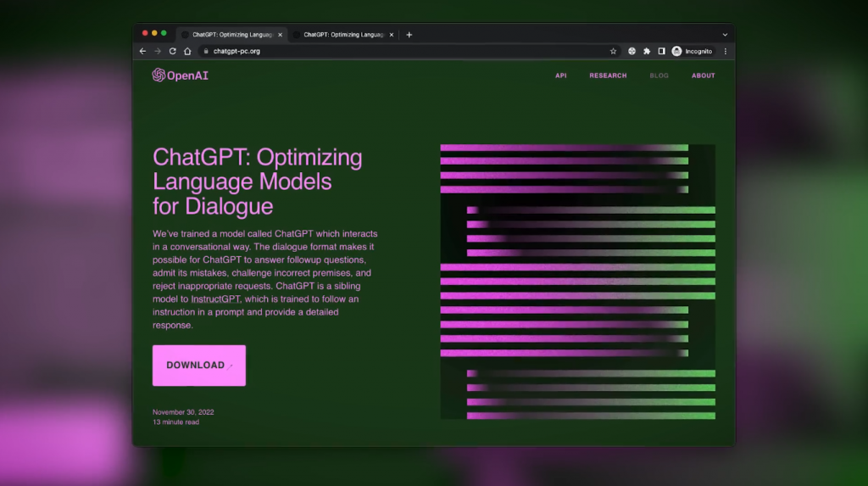The image size is (868, 486).
Task: Open the API nav link
Action: point(561,75)
